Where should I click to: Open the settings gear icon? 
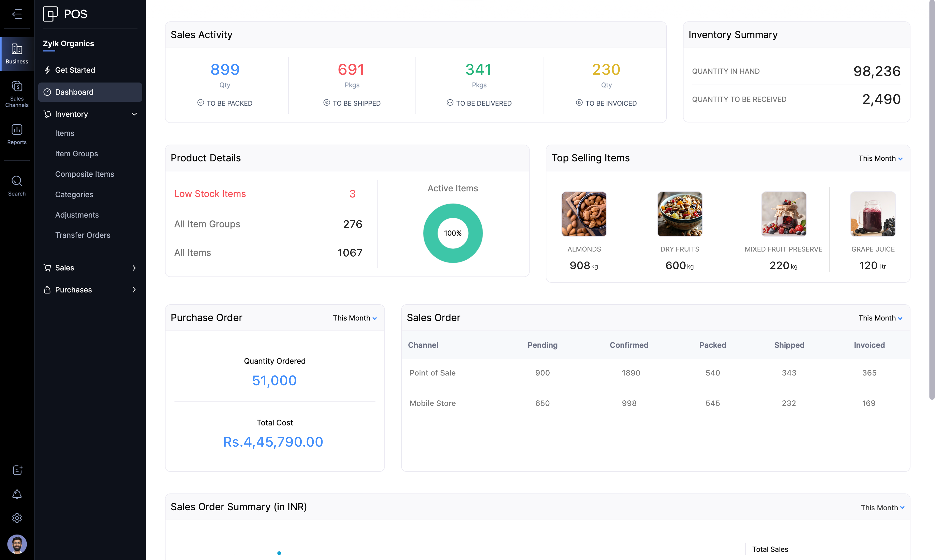point(17,518)
